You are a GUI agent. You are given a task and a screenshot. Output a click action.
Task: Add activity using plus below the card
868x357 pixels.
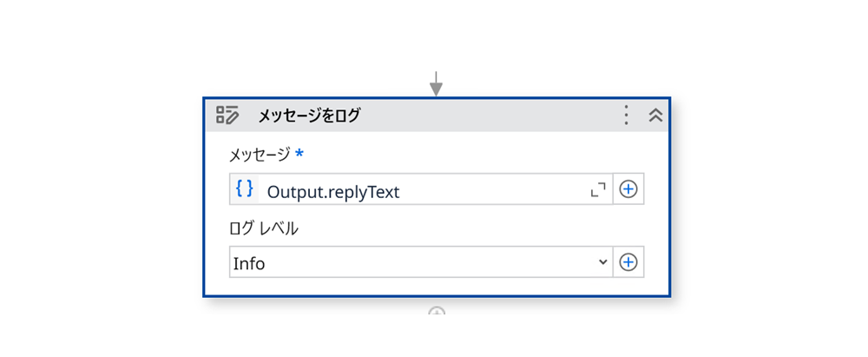tap(437, 312)
